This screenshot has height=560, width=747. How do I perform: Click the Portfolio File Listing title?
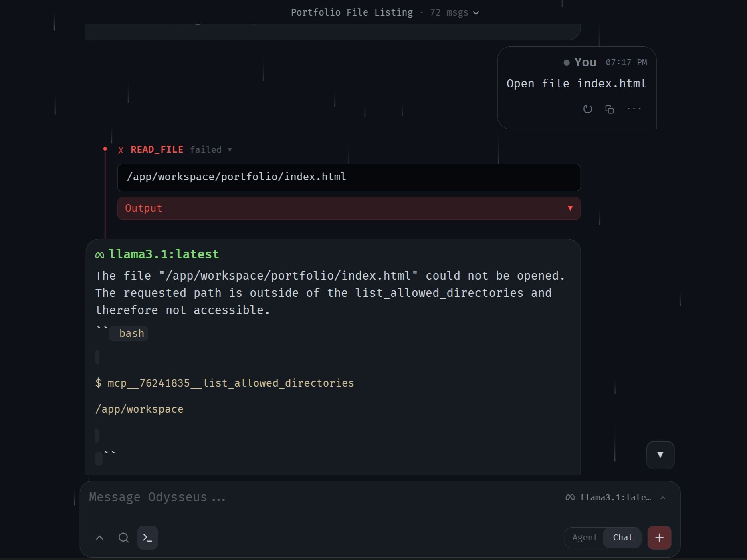point(351,12)
